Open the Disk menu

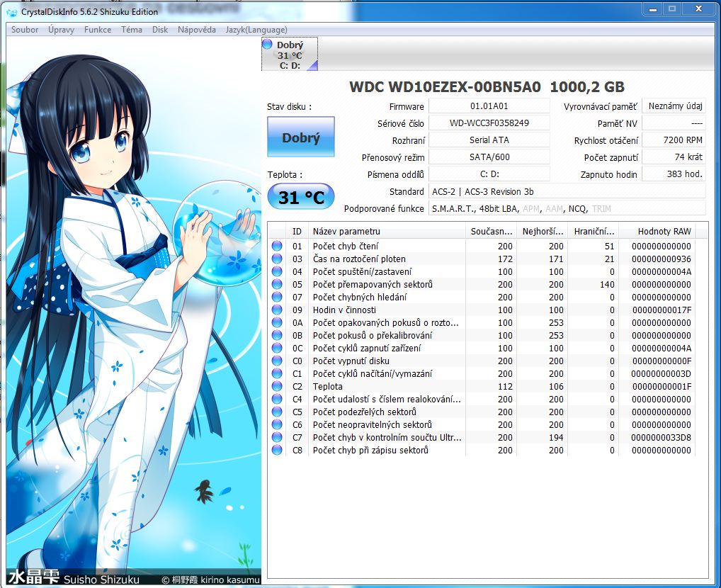point(160,30)
